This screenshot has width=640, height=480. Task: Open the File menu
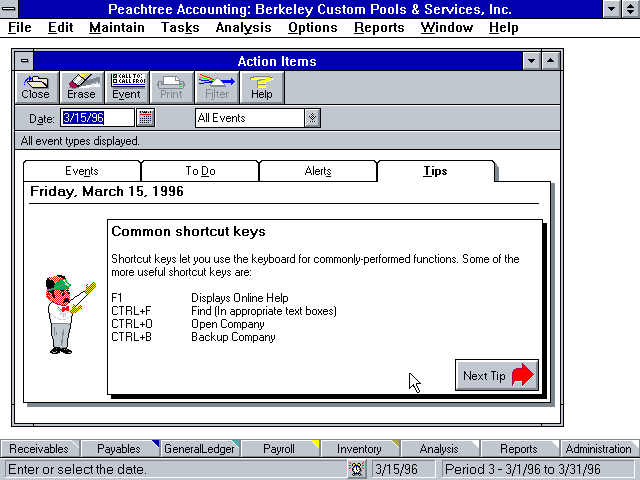pyautogui.click(x=20, y=27)
